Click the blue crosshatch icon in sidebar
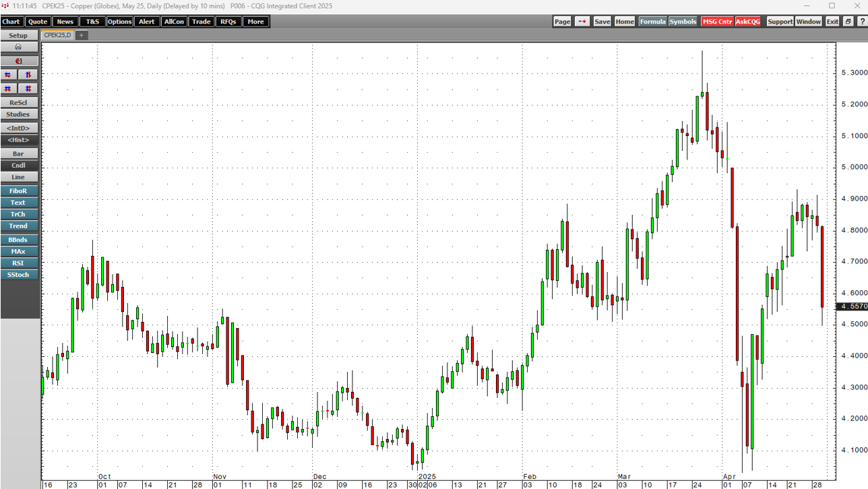Screen dimensions: 868x489 pyautogui.click(x=27, y=88)
